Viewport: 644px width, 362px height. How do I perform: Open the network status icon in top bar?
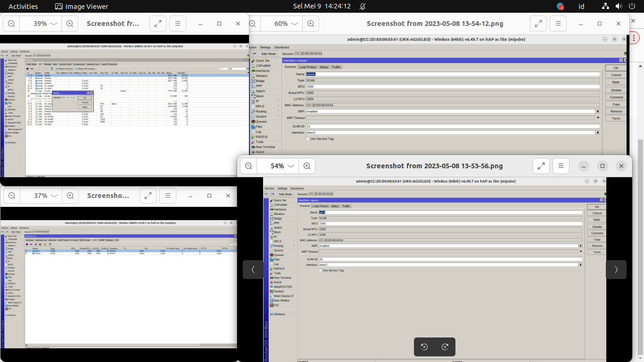tap(605, 7)
